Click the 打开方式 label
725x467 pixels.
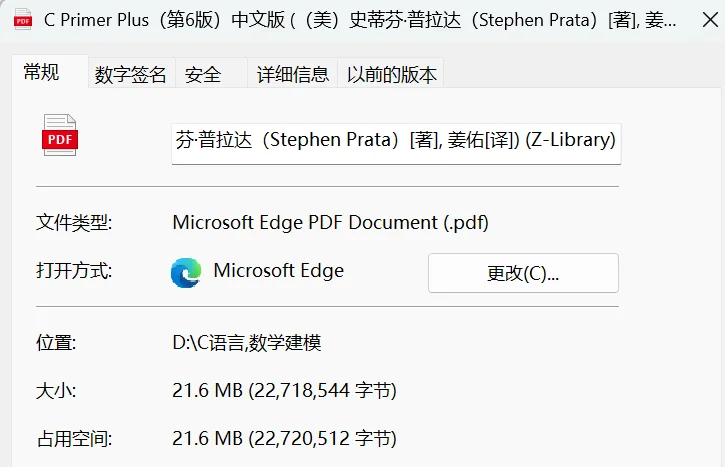pos(74,271)
